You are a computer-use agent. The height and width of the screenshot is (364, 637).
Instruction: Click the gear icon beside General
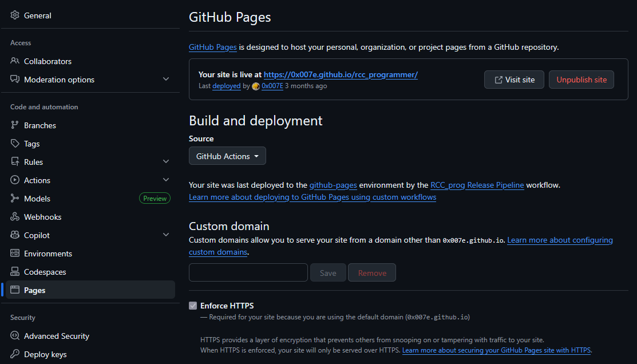click(15, 15)
